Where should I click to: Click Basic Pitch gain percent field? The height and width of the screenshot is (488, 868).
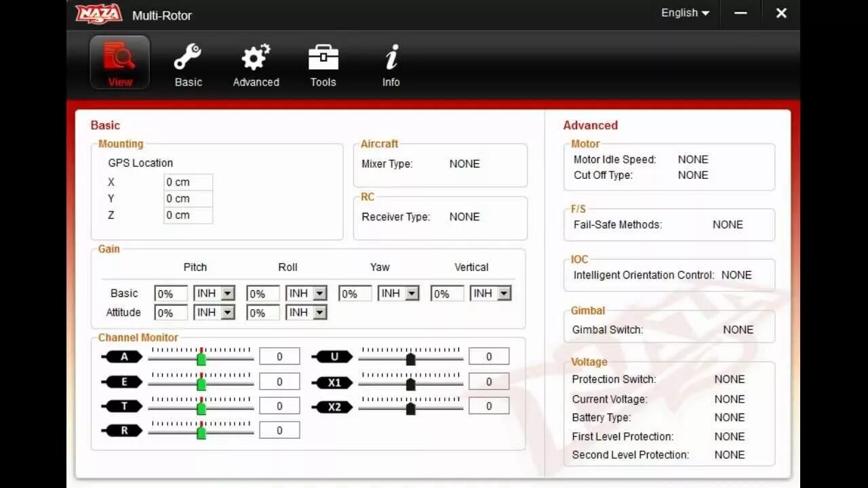click(171, 293)
